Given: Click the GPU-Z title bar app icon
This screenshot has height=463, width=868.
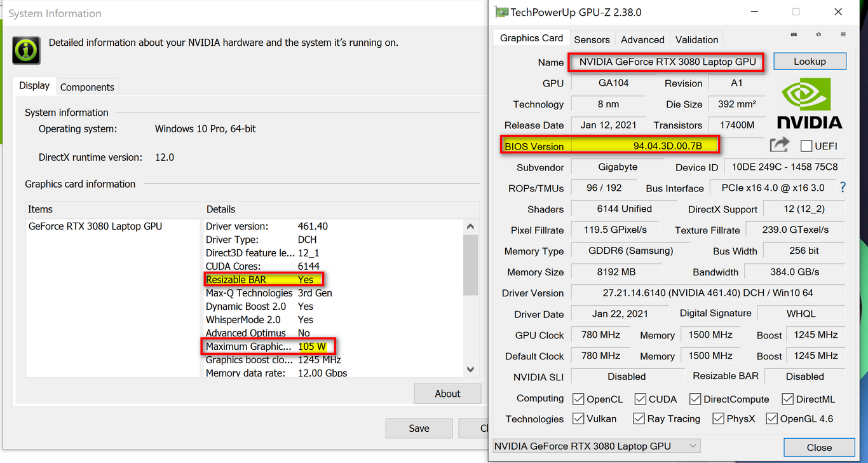Looking at the screenshot, I should pos(501,12).
